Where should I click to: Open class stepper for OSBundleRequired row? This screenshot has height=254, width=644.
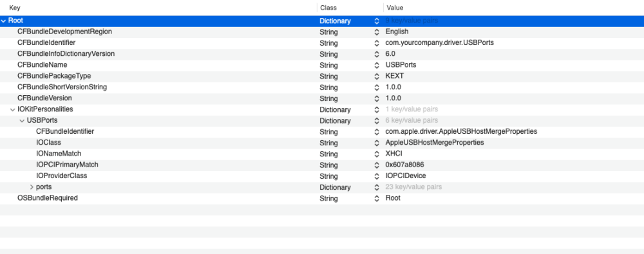[376, 198]
